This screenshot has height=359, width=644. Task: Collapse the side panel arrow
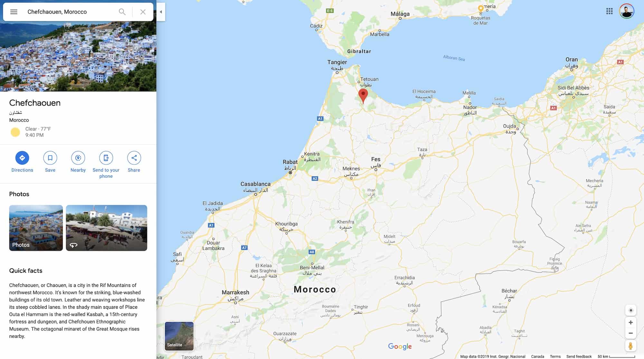point(161,12)
